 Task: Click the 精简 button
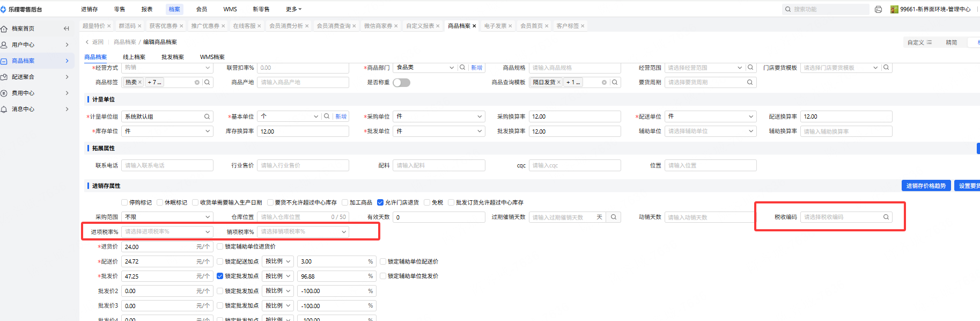point(952,42)
